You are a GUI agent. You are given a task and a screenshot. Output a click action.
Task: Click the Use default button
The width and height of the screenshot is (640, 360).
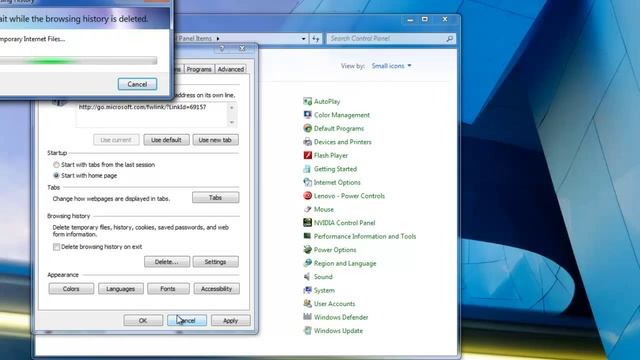coord(166,140)
